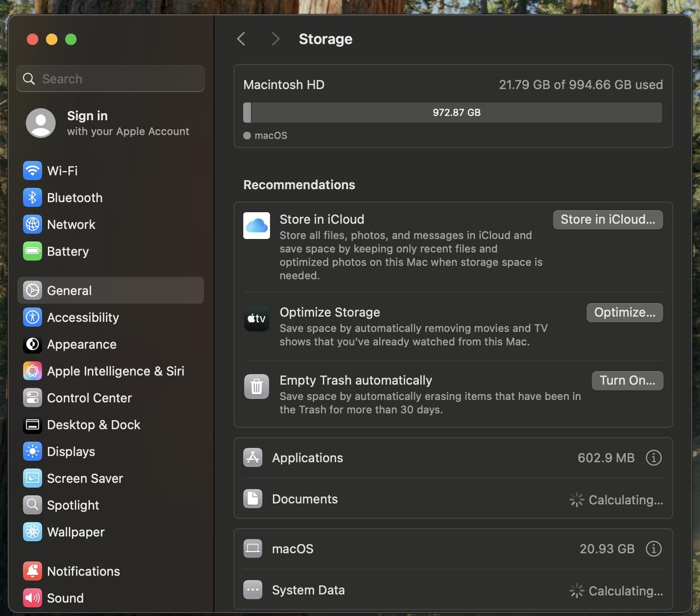Open the Control Center settings pane
The image size is (700, 616).
[89, 398]
